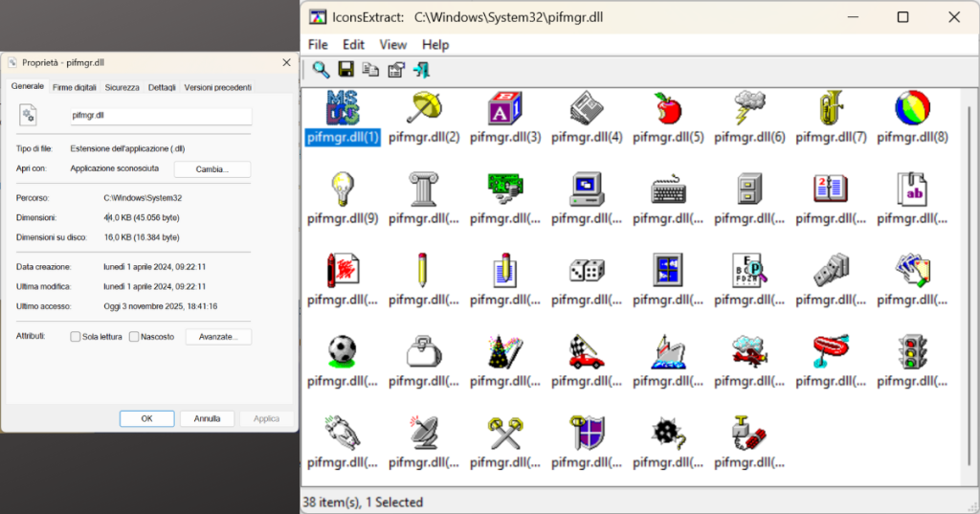Open the Sicurezza tab
This screenshot has height=514, width=980.
pyautogui.click(x=122, y=87)
